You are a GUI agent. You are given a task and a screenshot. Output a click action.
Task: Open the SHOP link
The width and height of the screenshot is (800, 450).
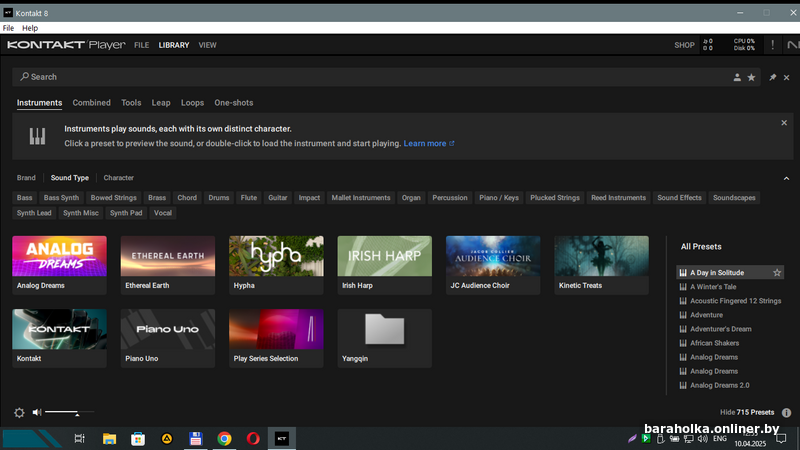click(684, 45)
